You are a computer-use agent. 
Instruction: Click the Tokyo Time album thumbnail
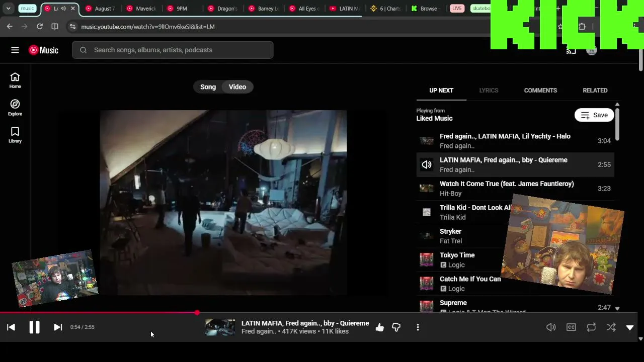[x=427, y=260]
